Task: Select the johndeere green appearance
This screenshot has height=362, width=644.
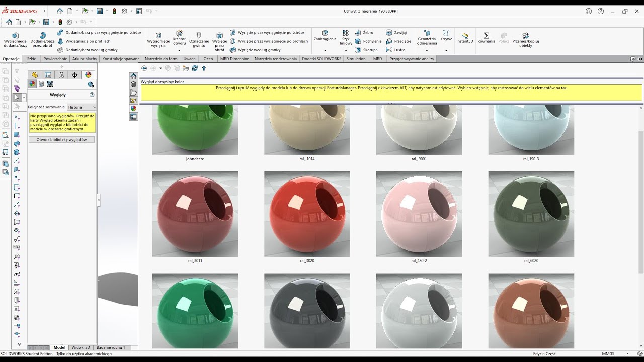Action: [x=195, y=130]
